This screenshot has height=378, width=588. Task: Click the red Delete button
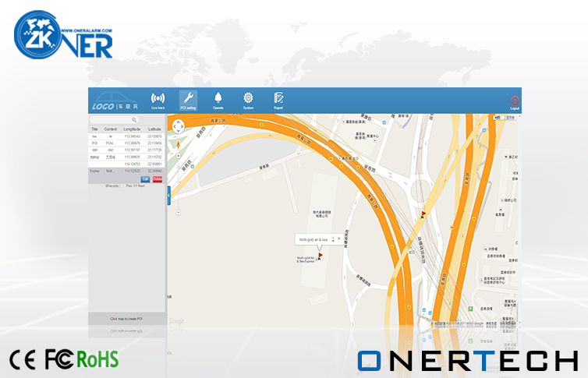(158, 179)
